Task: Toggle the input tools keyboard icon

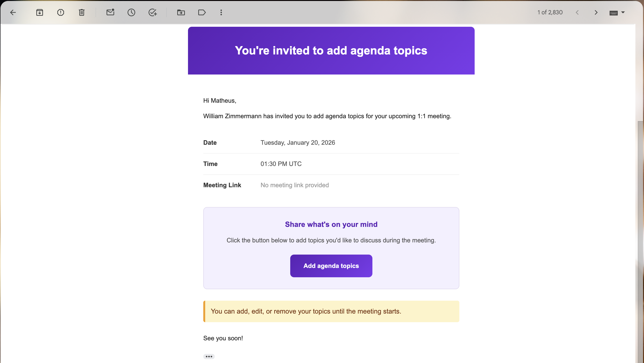Action: click(613, 13)
